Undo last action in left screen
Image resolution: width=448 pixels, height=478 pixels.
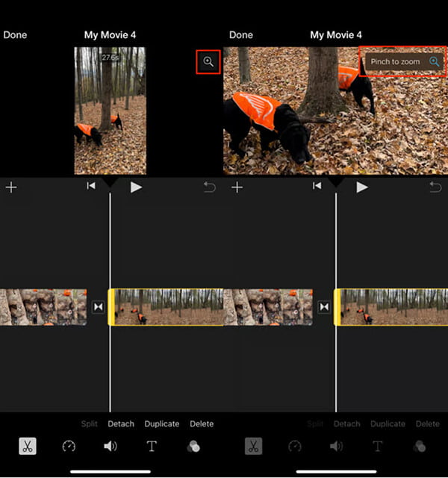(x=209, y=187)
